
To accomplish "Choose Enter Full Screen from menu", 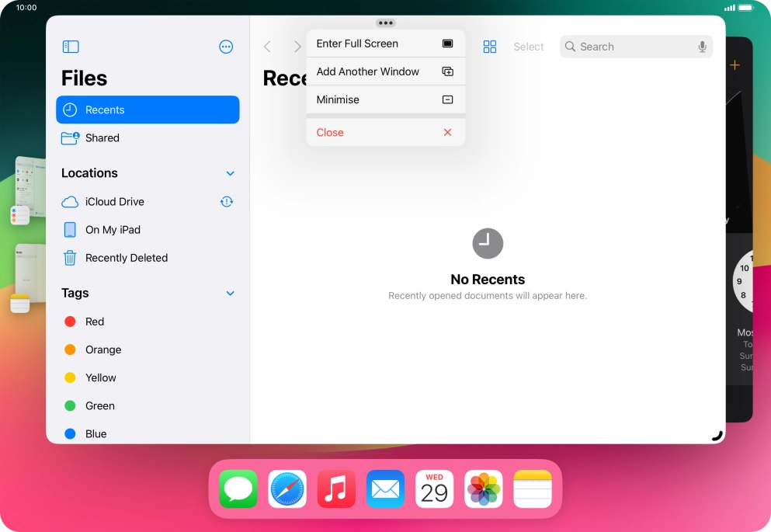I will click(x=385, y=43).
